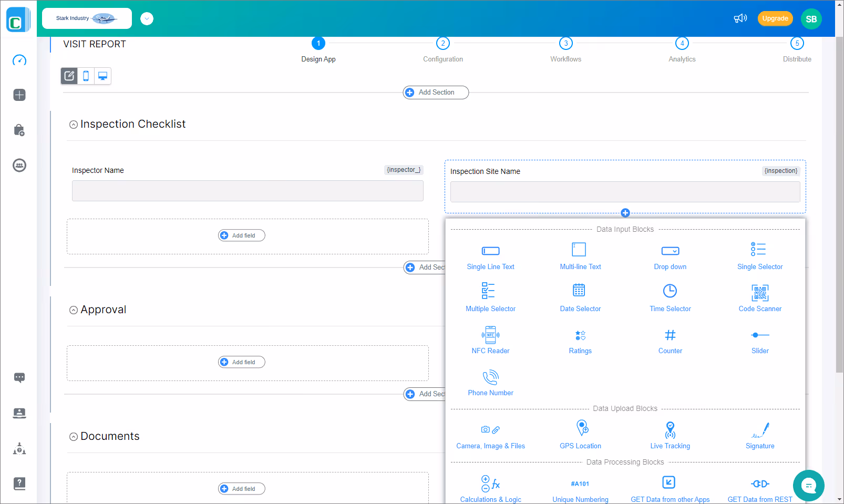Click the Upgrade button
The height and width of the screenshot is (504, 844).
pos(775,18)
